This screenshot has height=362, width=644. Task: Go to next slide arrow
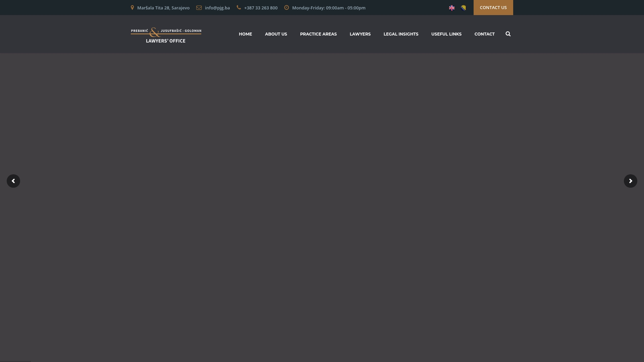(x=631, y=181)
